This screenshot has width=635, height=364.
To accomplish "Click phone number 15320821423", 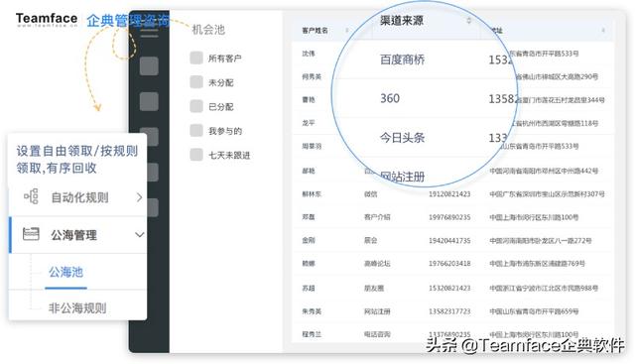I will 449,288.
